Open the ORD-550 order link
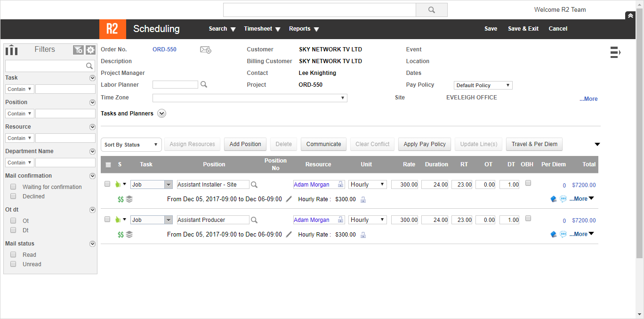This screenshot has height=319, width=644. tap(164, 49)
